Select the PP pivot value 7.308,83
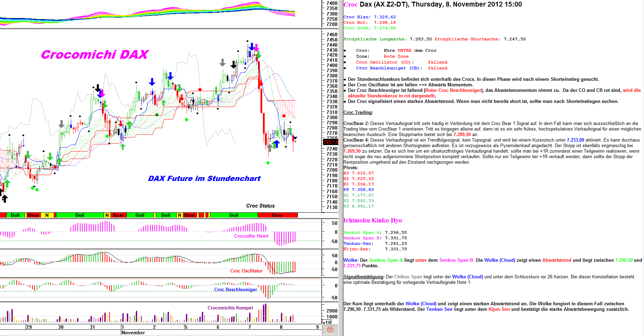The image size is (644, 336). 362,190
